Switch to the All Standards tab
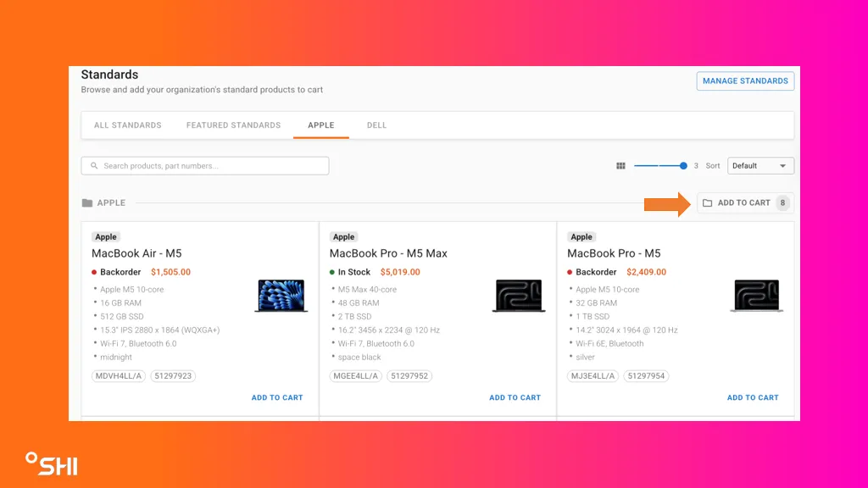 coord(128,125)
